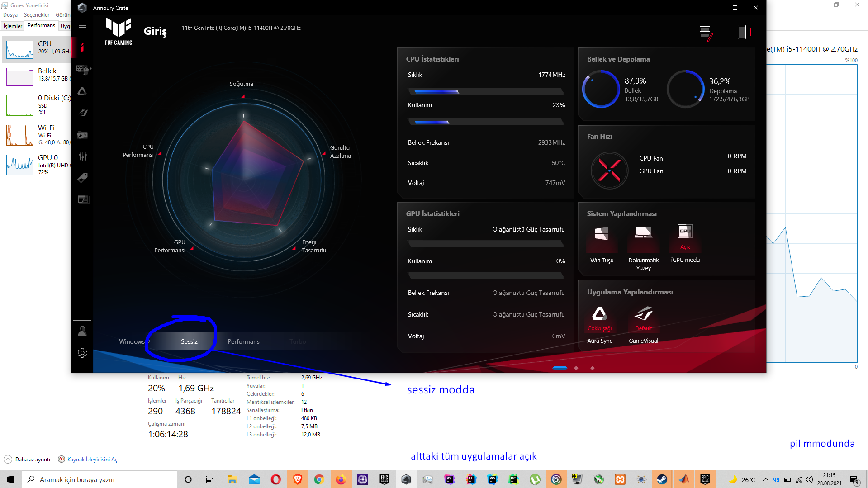
Task: Click the Bellek usage circular gauge
Action: point(601,89)
